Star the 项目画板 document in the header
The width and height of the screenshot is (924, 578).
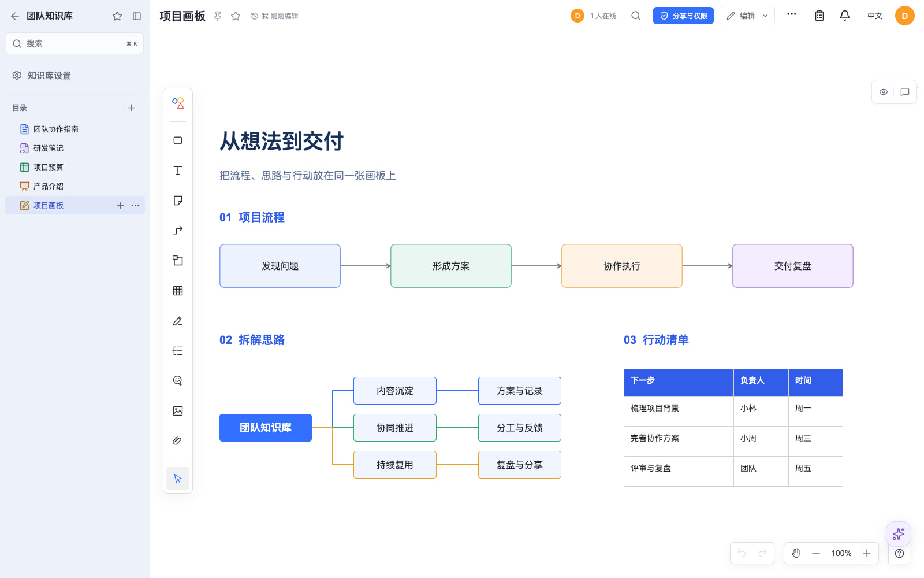(236, 16)
